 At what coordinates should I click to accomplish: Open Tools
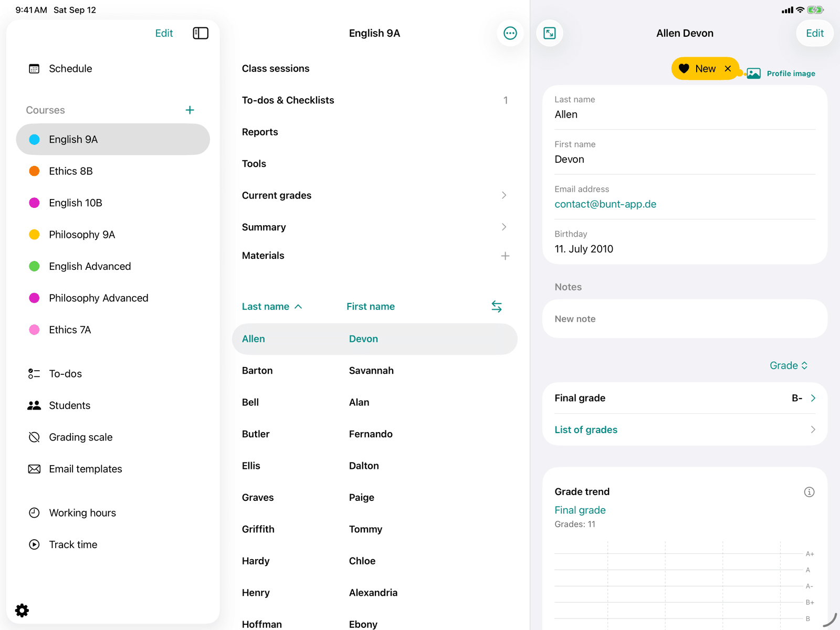point(375,164)
